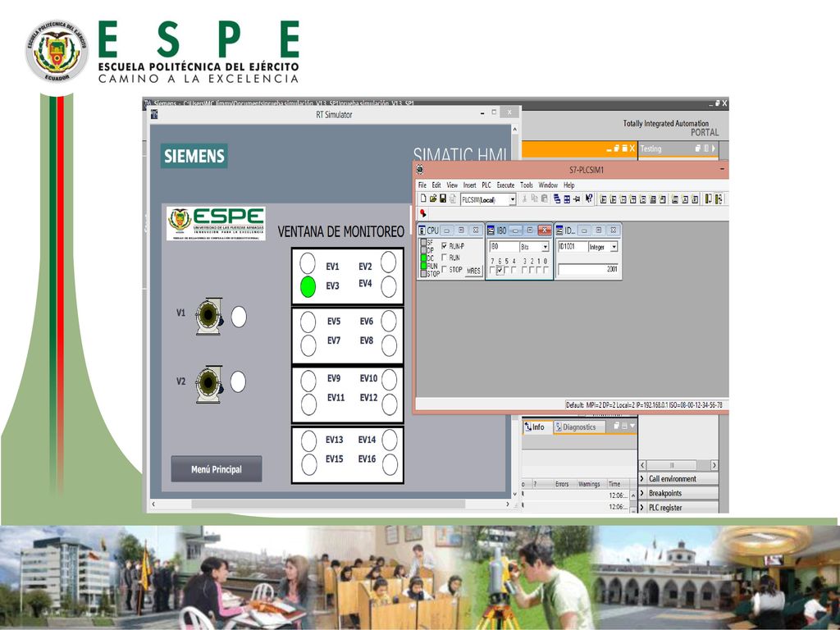Click the Always On Top pin icon

pyautogui.click(x=577, y=199)
